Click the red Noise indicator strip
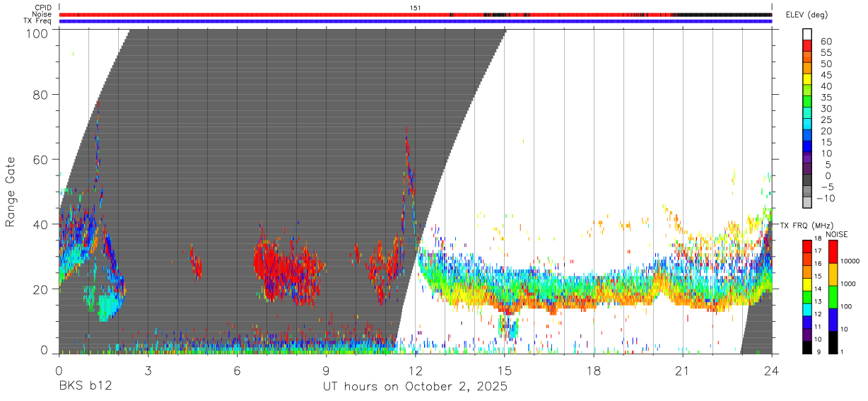The height and width of the screenshot is (401, 868). pyautogui.click(x=415, y=14)
